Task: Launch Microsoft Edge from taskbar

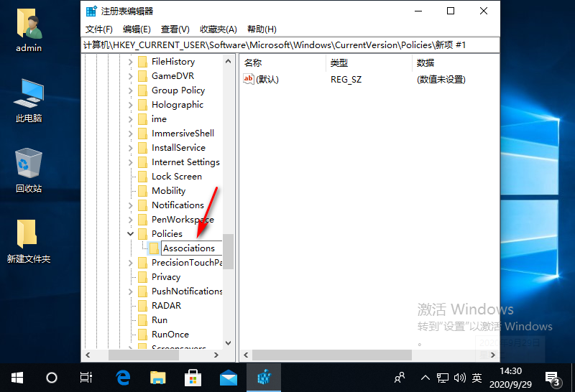Action: pyautogui.click(x=123, y=378)
